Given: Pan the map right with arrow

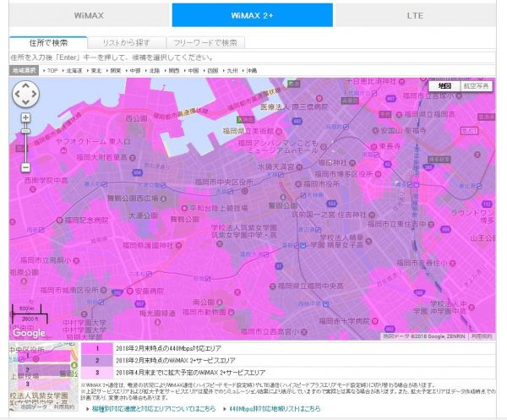Looking at the screenshot, I should pyautogui.click(x=34, y=94).
